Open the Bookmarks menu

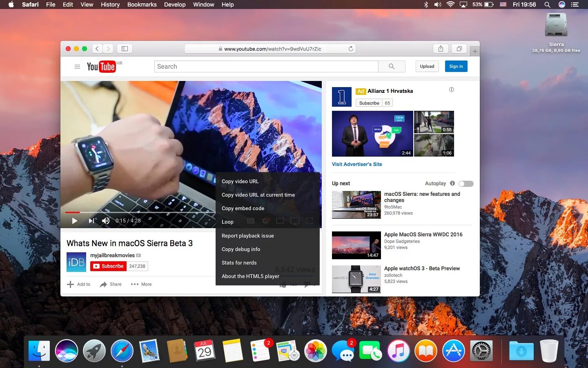[142, 4]
